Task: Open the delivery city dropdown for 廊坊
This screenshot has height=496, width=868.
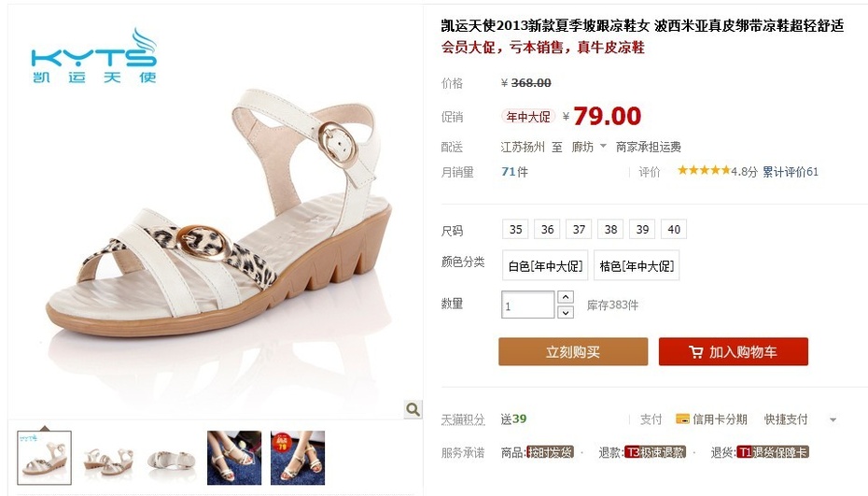Action: (589, 147)
